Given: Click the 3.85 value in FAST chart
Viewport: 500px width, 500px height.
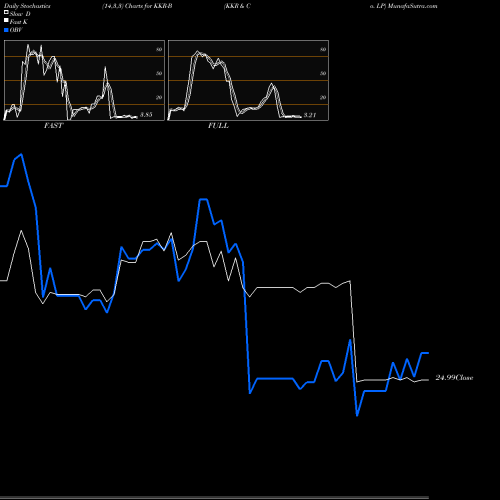Looking at the screenshot, I should [146, 115].
